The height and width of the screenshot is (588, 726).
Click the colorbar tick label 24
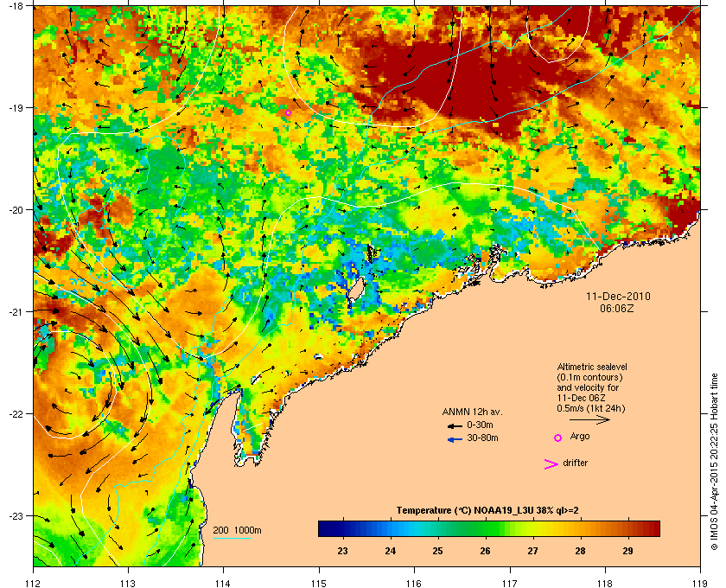pos(391,551)
